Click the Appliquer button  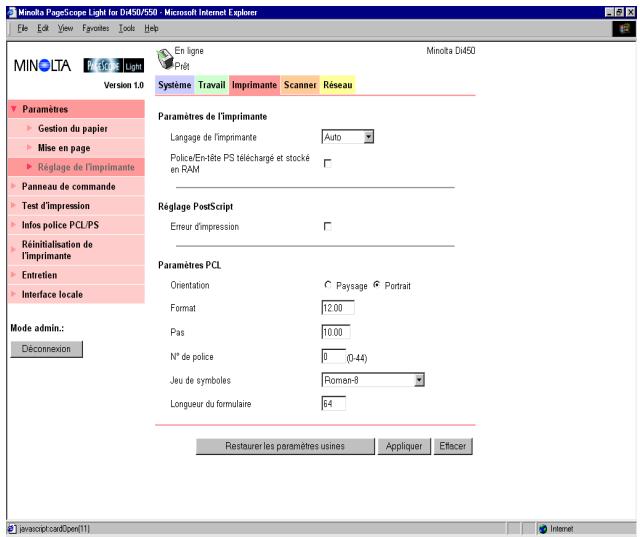(404, 446)
